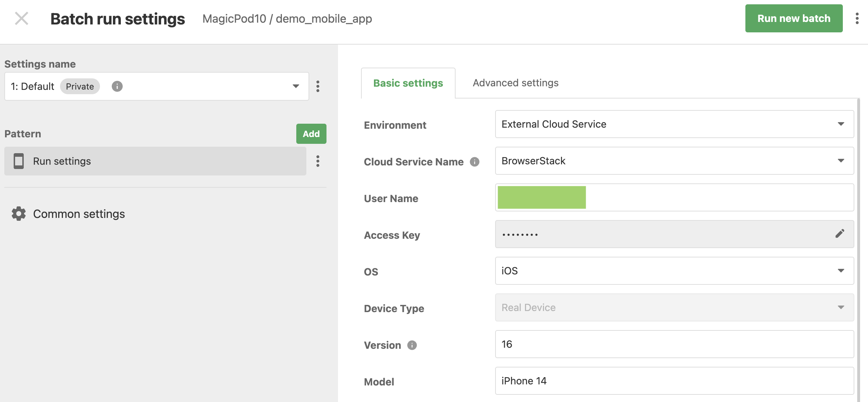868x402 pixels.
Task: Click the User Name input field
Action: (x=674, y=197)
